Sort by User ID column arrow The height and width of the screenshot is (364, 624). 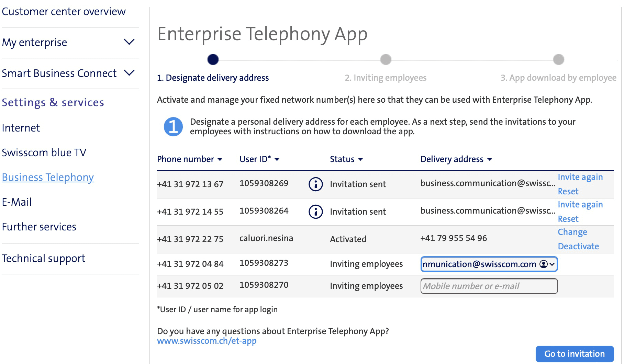(x=277, y=159)
